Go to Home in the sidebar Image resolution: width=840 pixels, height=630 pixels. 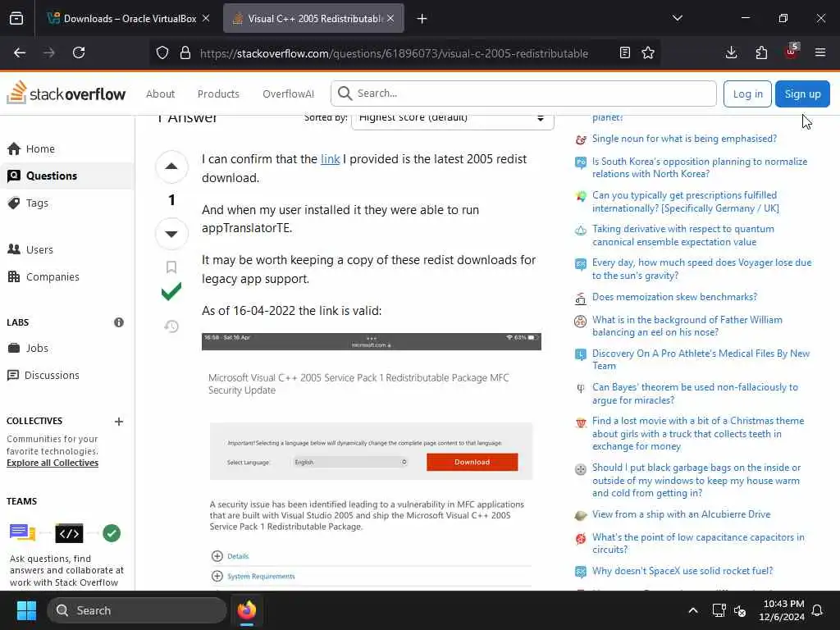(67, 148)
